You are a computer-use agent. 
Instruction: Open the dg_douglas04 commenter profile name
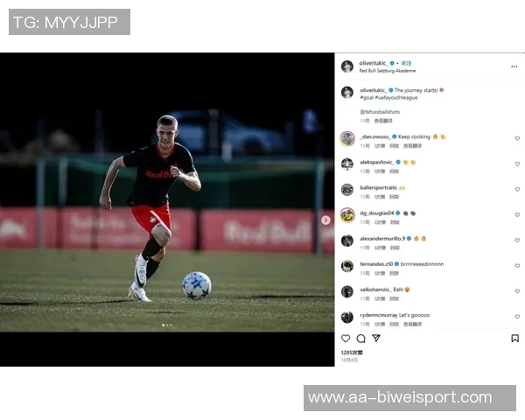point(376,213)
